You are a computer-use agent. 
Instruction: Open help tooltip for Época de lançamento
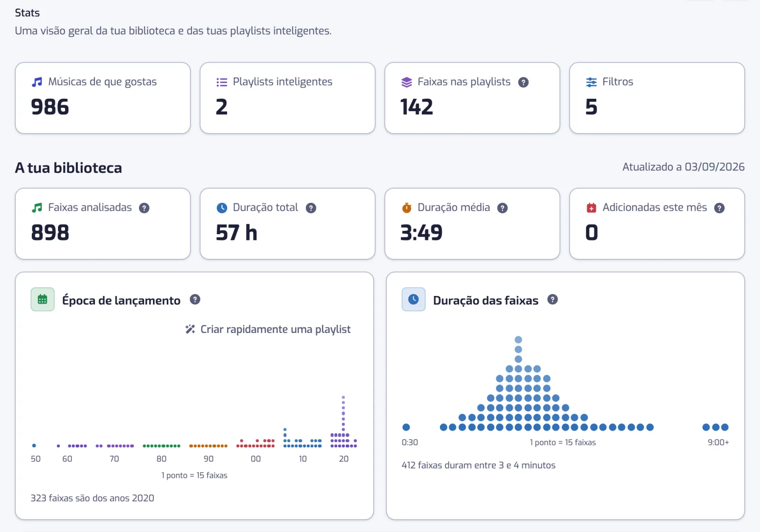[x=195, y=299]
